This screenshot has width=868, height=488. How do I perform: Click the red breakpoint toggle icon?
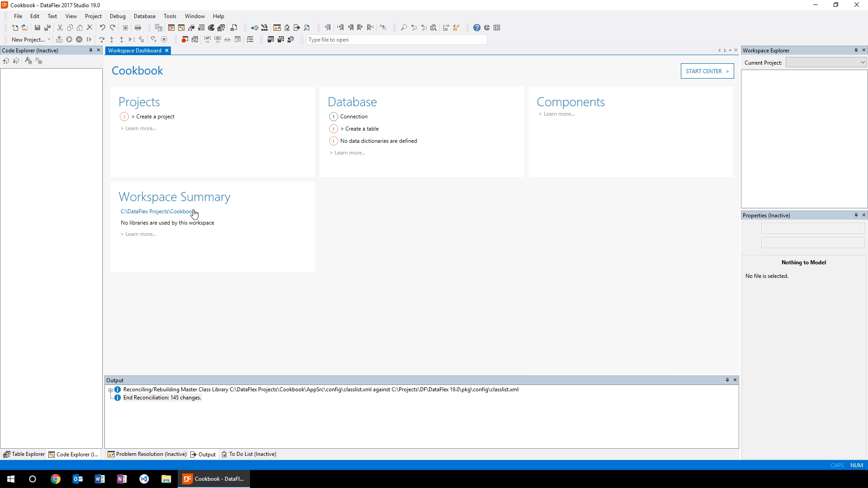(184, 39)
